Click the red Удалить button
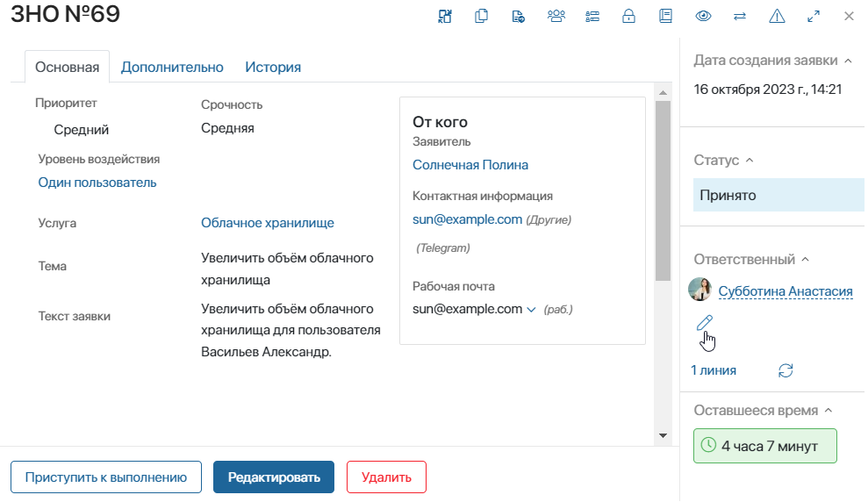868x502 pixels. pos(386,477)
